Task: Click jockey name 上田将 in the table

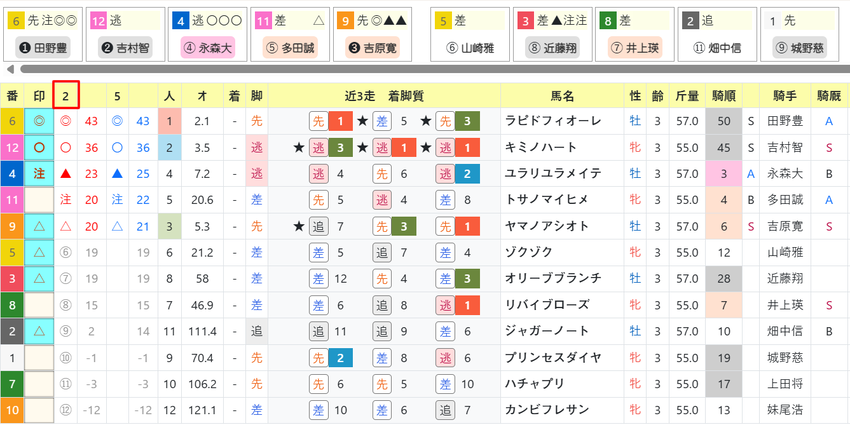Action: click(785, 384)
